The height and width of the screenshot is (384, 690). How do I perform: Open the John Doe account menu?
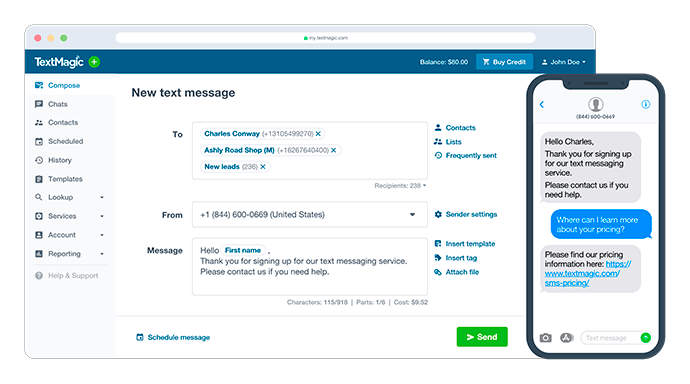point(564,62)
